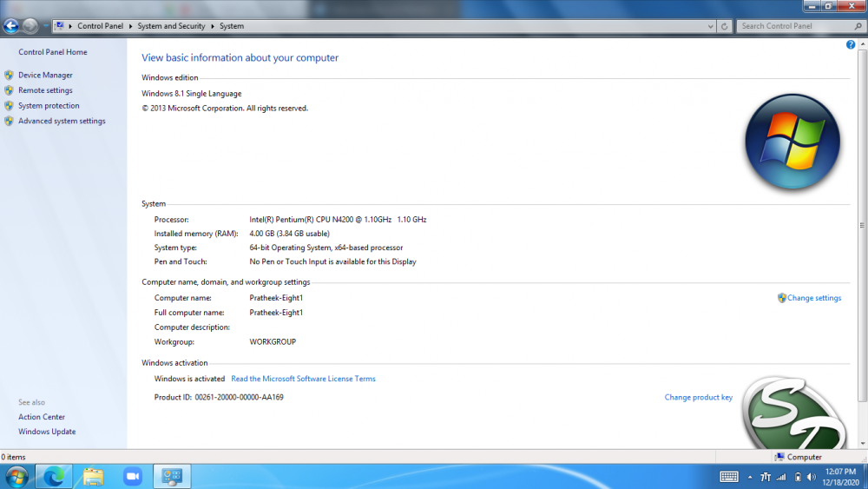
Task: Open the taskbar clock and date
Action: pyautogui.click(x=838, y=476)
